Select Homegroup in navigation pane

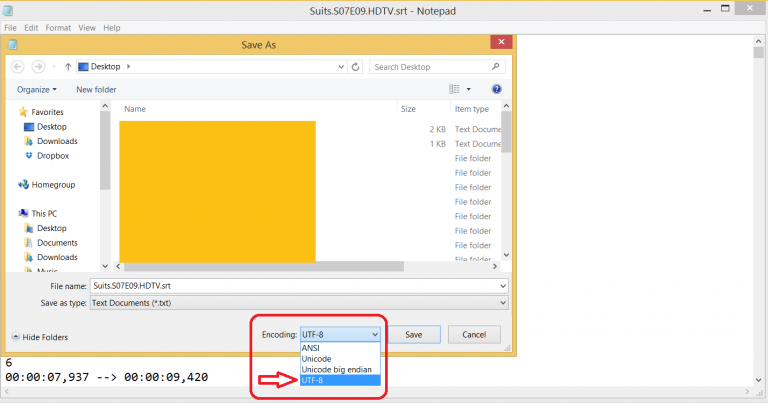(x=52, y=185)
